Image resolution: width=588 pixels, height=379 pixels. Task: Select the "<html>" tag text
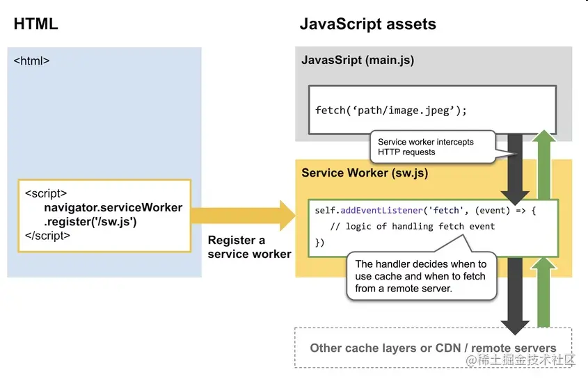click(31, 61)
